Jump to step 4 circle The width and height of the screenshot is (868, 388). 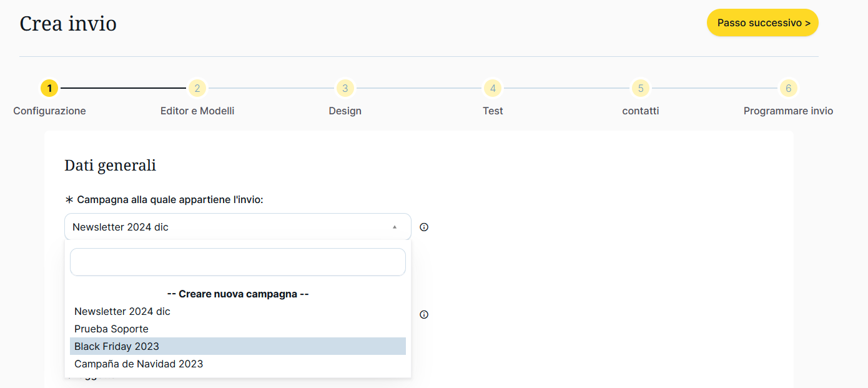(x=493, y=88)
